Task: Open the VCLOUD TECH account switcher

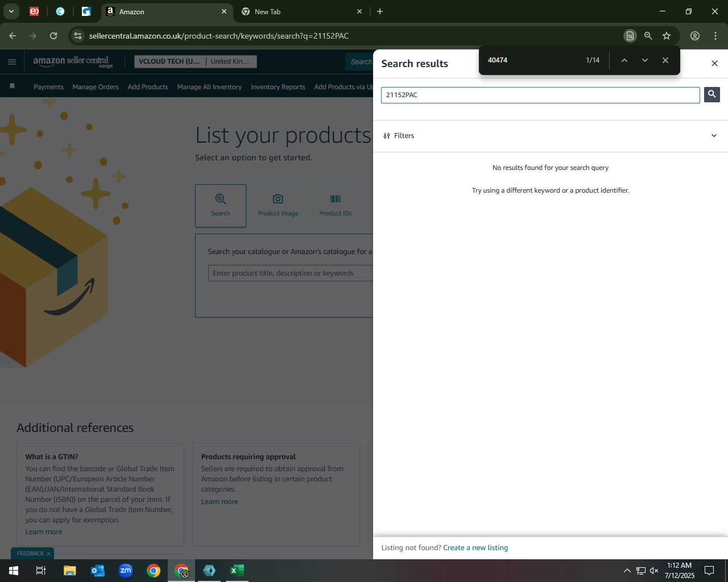Action: (195, 61)
